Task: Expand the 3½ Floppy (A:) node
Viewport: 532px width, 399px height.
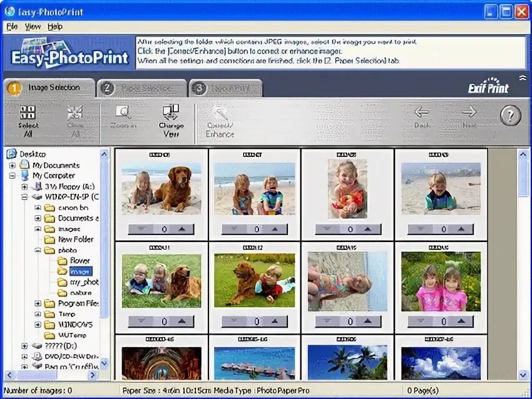Action: coord(24,187)
